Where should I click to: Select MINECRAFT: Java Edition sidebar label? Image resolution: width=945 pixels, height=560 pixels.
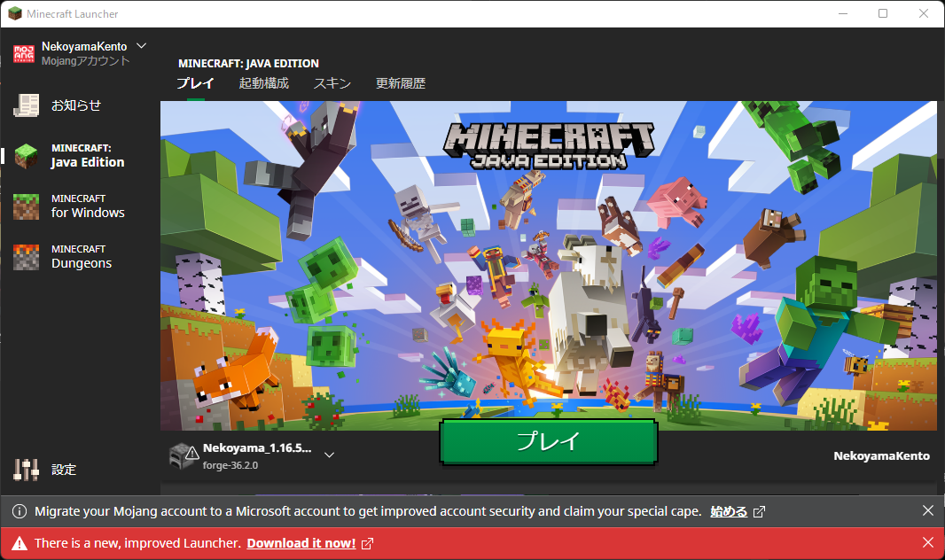tap(88, 156)
